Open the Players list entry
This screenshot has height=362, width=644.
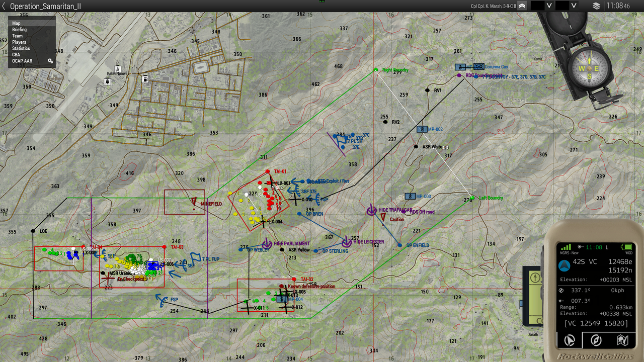pyautogui.click(x=32, y=42)
